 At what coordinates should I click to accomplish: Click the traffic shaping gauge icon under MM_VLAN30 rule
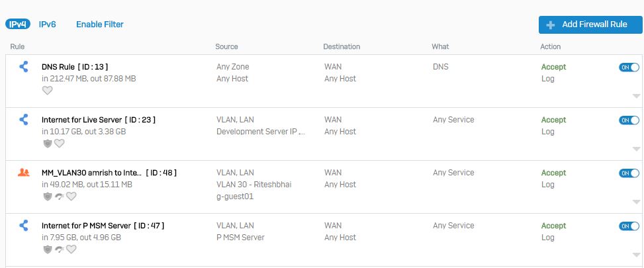coord(60,197)
